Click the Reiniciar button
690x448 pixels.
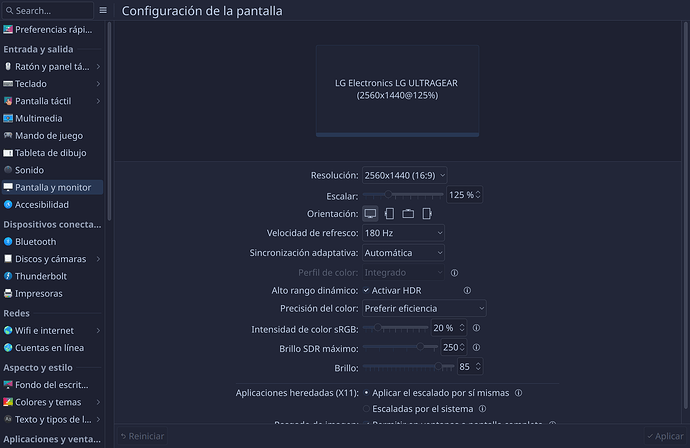click(x=142, y=436)
